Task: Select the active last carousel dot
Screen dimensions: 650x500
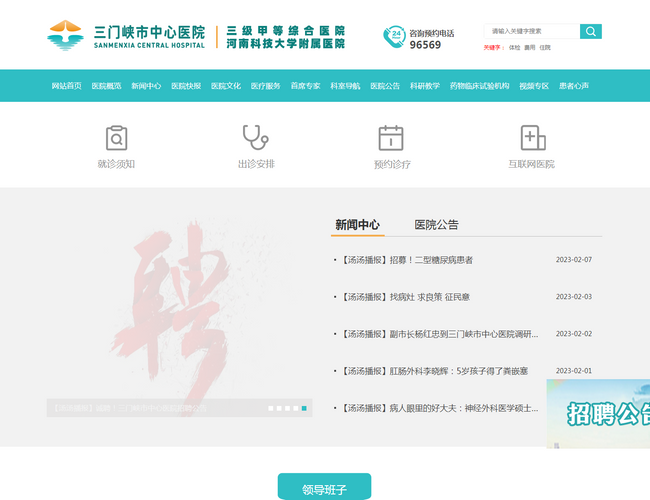Action: 304,408
